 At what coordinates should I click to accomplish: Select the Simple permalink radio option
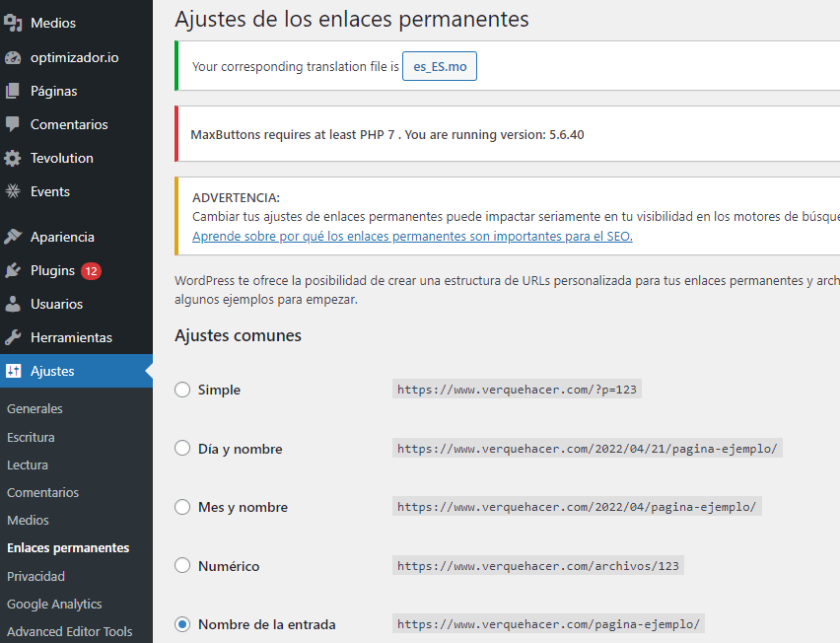[x=182, y=390]
